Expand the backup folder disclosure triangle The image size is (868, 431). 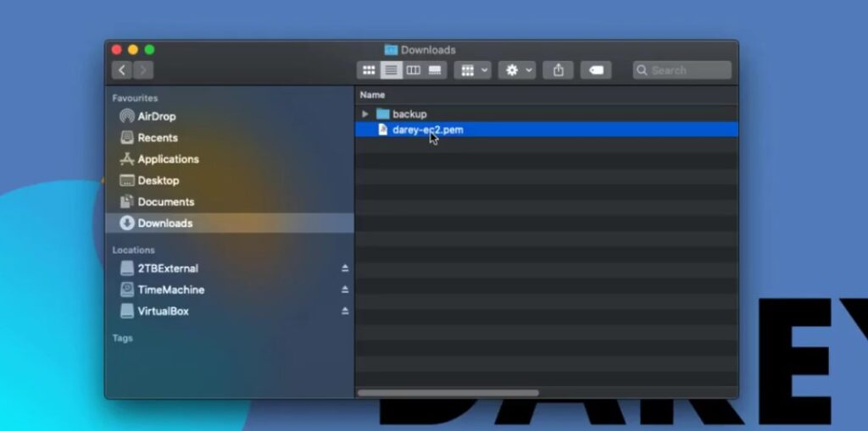coord(364,114)
